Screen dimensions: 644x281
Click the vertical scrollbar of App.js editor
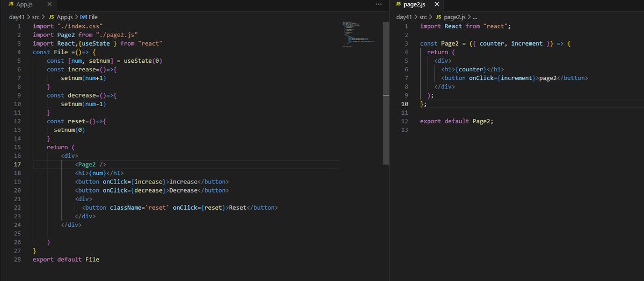point(385,92)
